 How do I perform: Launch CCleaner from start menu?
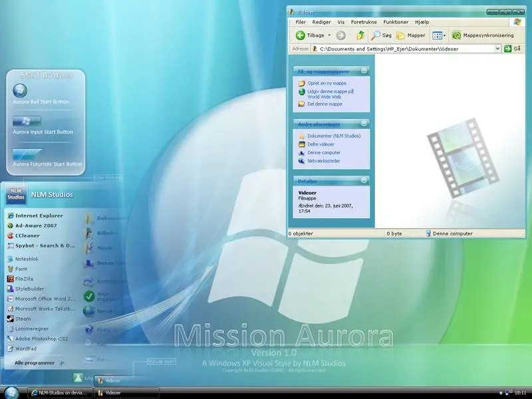pyautogui.click(x=23, y=235)
